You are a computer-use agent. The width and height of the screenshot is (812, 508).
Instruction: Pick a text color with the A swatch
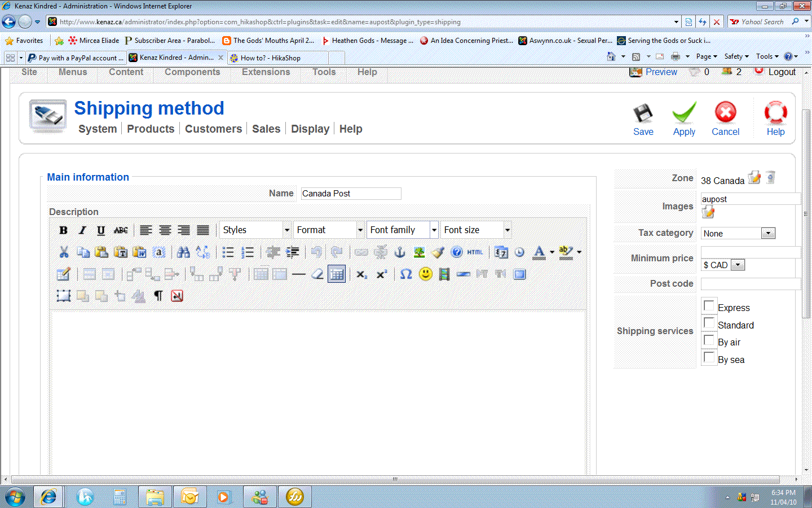click(x=539, y=252)
